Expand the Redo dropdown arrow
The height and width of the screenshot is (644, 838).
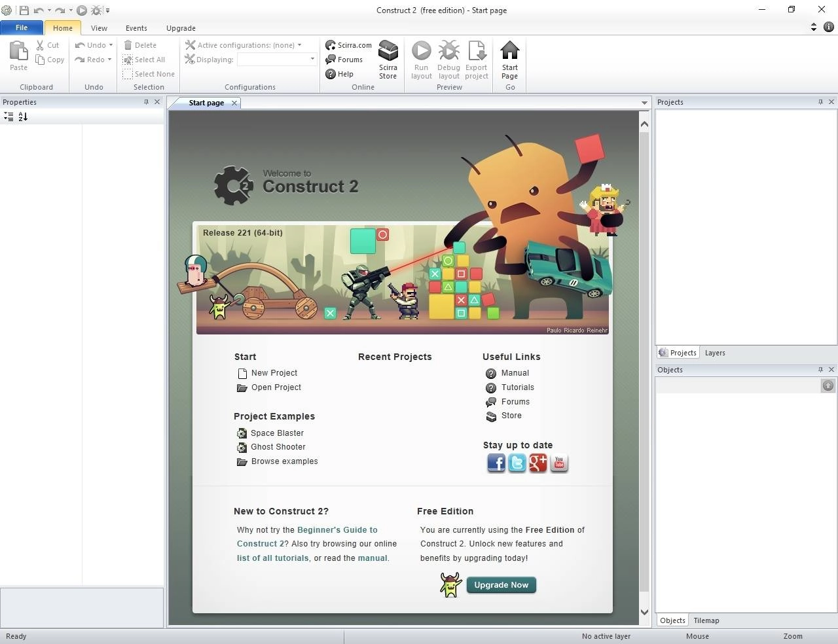109,60
